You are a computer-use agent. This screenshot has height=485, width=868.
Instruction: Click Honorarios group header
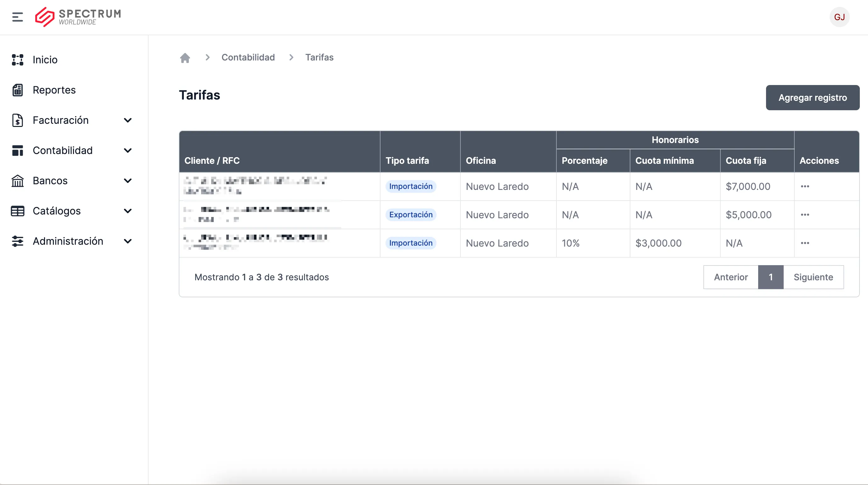click(675, 140)
